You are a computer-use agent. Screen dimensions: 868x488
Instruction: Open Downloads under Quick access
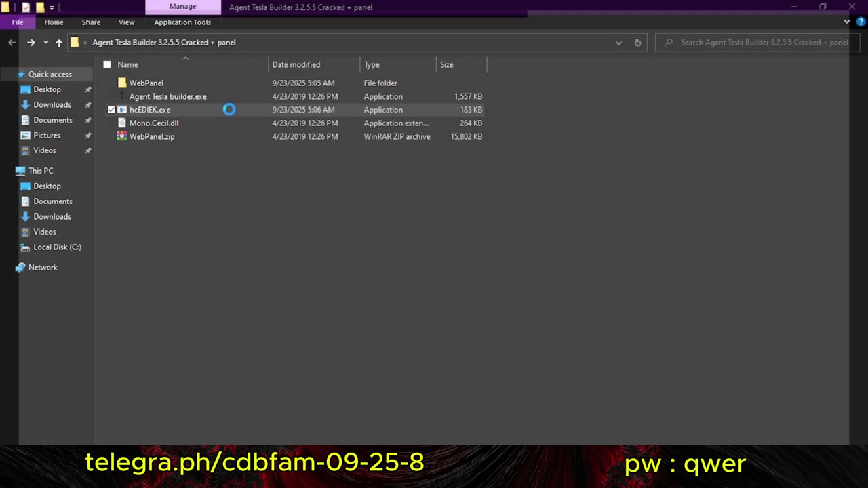[52, 104]
